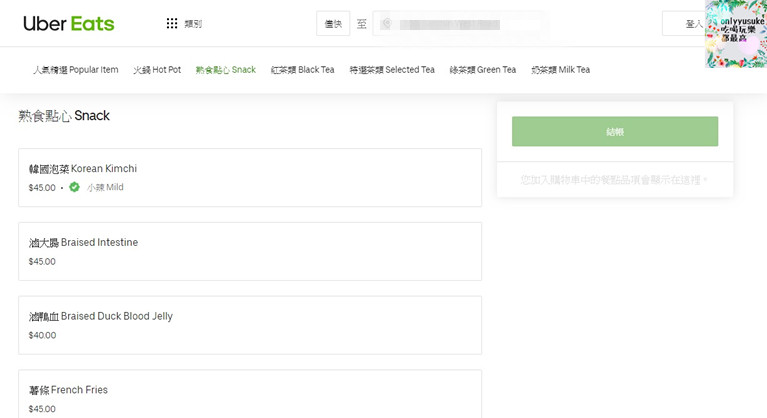Open the Milk Tea tab
The width and height of the screenshot is (767, 418).
[560, 70]
